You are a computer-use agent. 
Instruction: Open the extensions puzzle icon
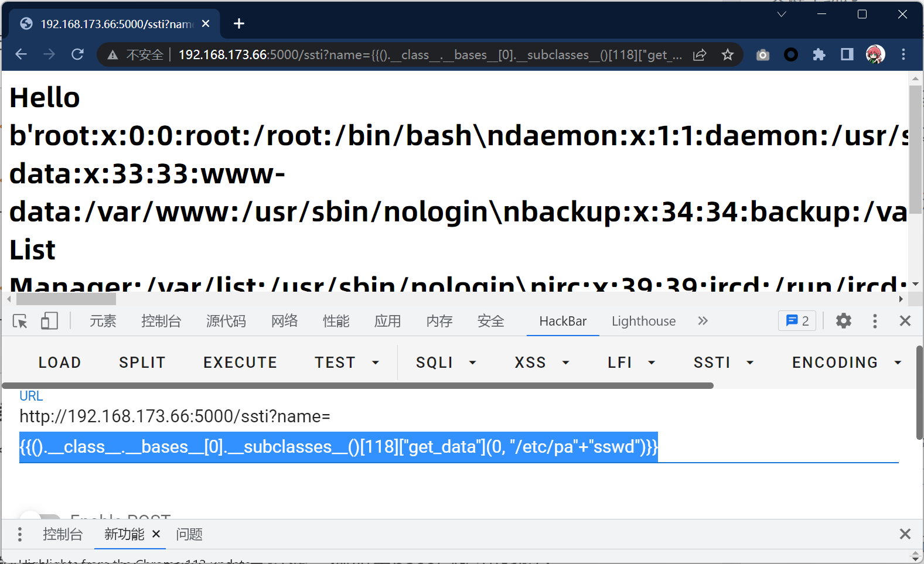pos(819,54)
